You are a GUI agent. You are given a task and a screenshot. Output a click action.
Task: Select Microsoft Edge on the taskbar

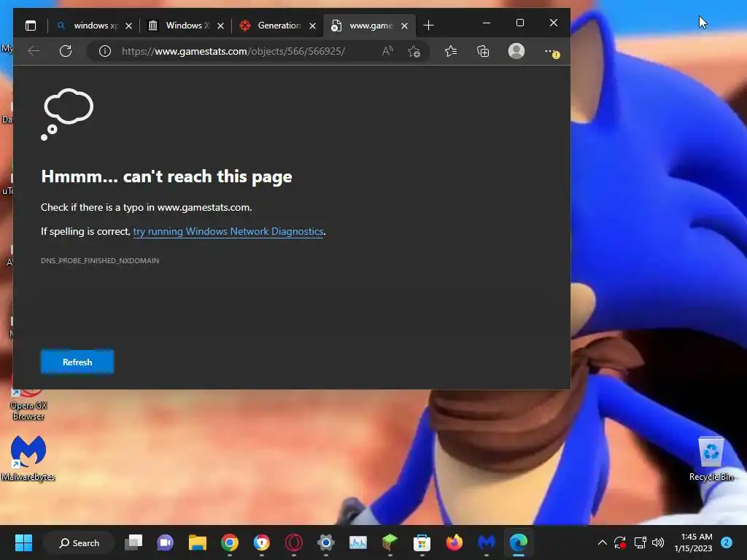519,542
